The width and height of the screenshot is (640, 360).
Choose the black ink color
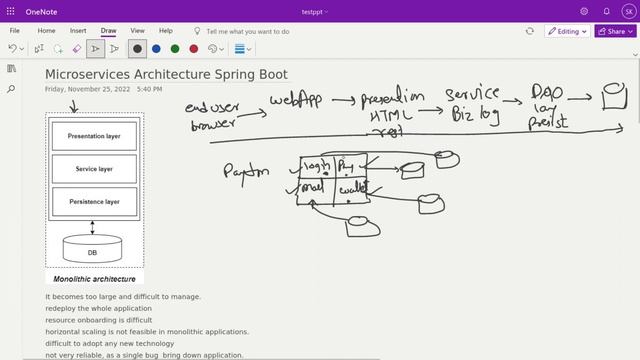point(138,49)
